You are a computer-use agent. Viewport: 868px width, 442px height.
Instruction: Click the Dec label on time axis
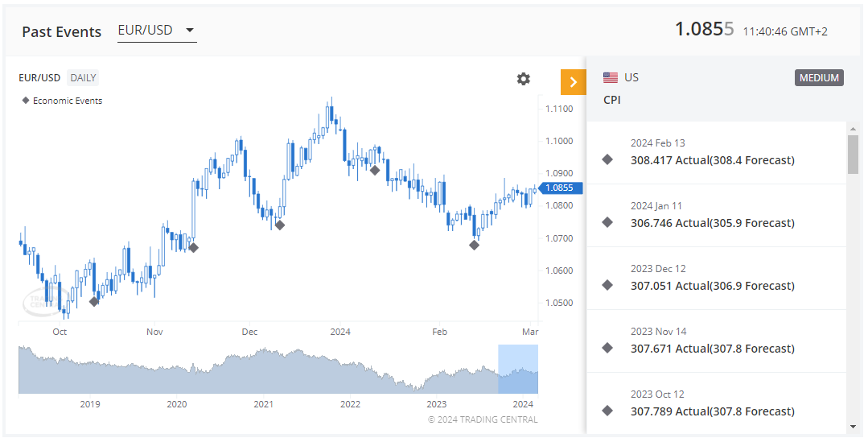tap(249, 332)
